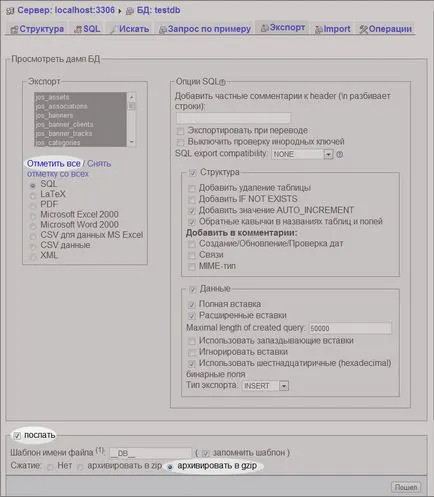Enable the MIME-тип checkbox

click(192, 267)
